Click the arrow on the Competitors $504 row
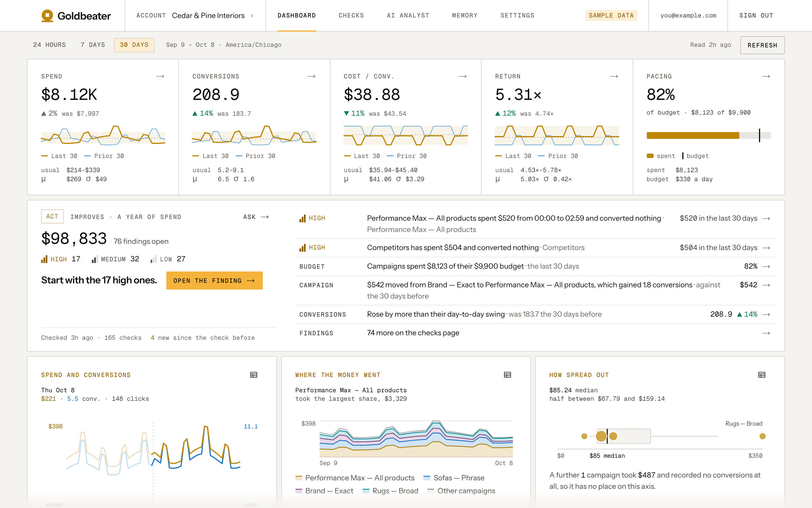Viewport: 812px width, 508px height. 766,248
